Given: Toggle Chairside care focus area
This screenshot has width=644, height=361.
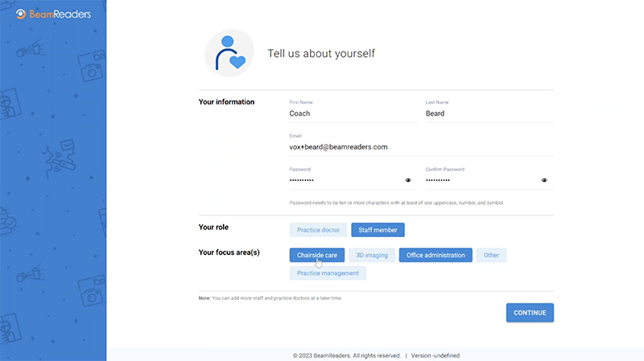Looking at the screenshot, I should pyautogui.click(x=317, y=255).
